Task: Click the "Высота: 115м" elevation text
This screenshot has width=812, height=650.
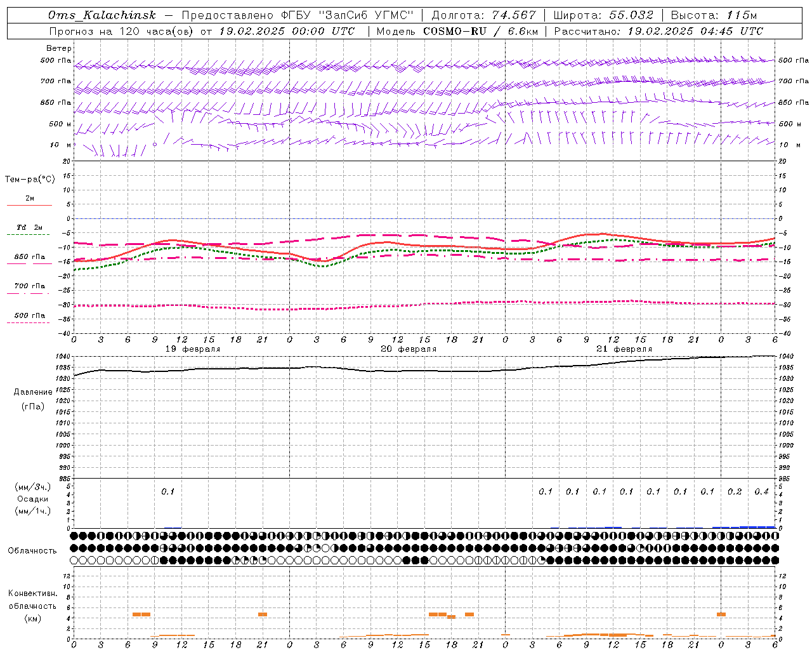Action: [714, 15]
